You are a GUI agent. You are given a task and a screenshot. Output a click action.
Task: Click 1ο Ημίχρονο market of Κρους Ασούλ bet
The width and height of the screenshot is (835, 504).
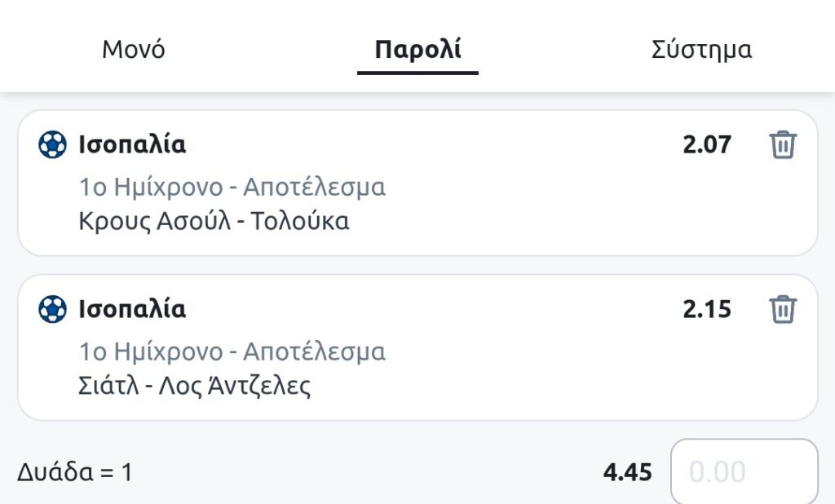(x=232, y=188)
